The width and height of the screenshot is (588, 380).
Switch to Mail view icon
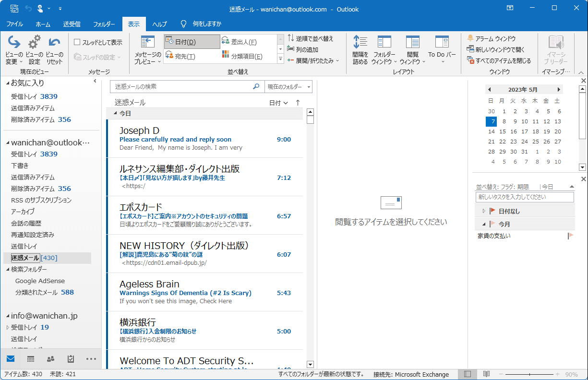tap(11, 358)
